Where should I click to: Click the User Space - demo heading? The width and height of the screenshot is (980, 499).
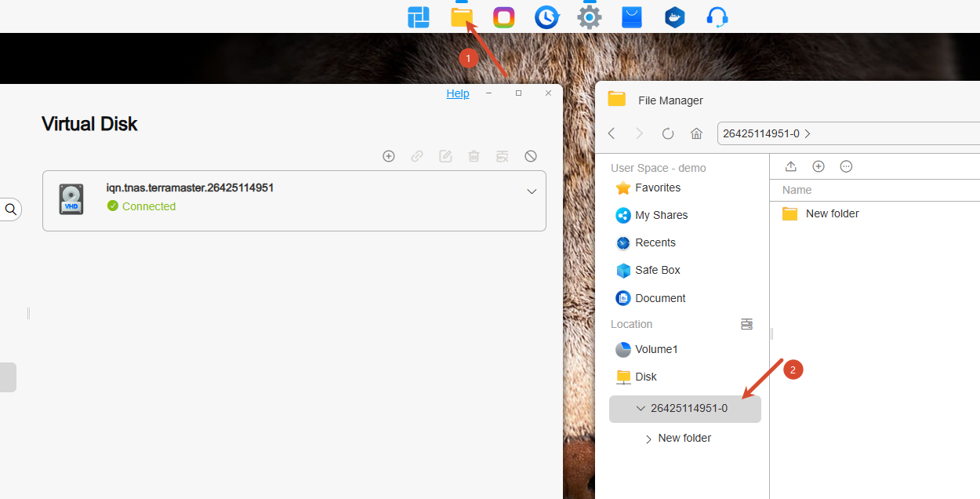pos(659,168)
